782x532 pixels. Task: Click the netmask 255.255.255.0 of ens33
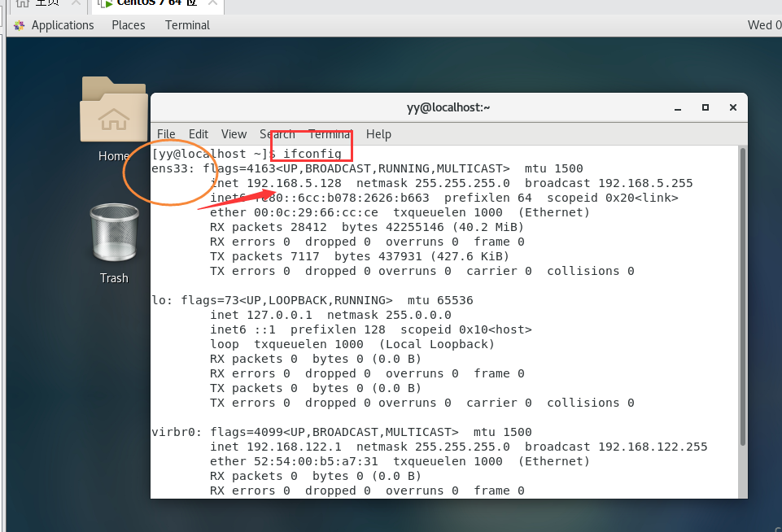pos(433,184)
